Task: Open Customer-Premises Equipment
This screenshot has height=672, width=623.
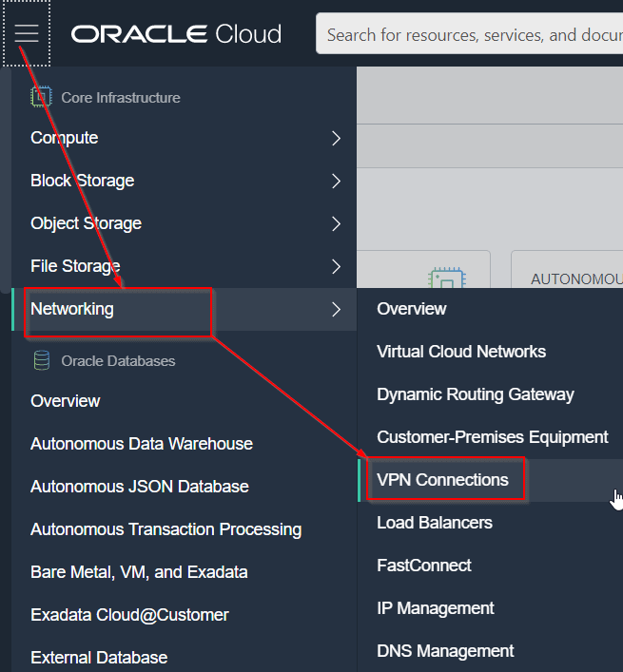Action: 492,437
